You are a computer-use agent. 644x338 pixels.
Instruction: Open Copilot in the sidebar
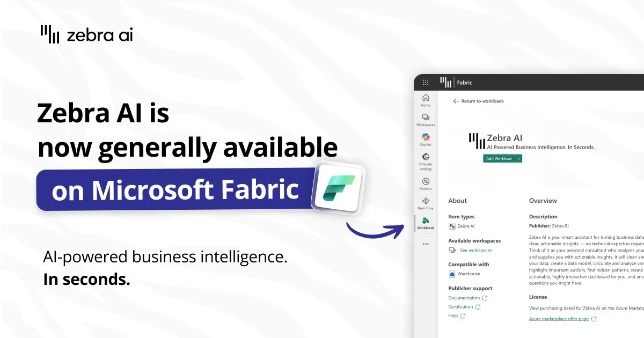426,139
